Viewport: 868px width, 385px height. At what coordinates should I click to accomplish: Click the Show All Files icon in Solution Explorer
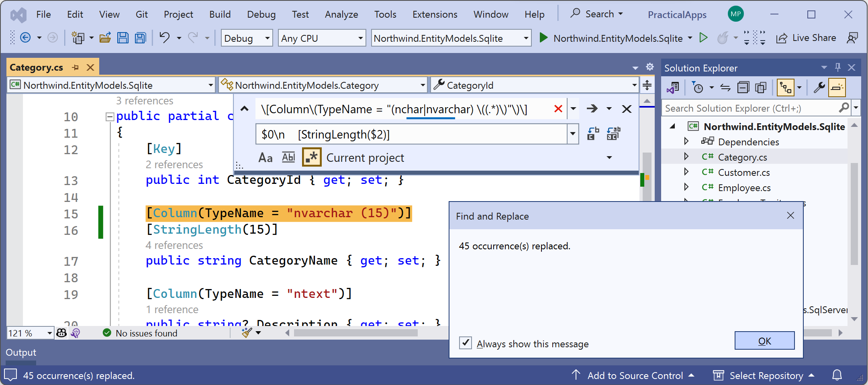(761, 87)
